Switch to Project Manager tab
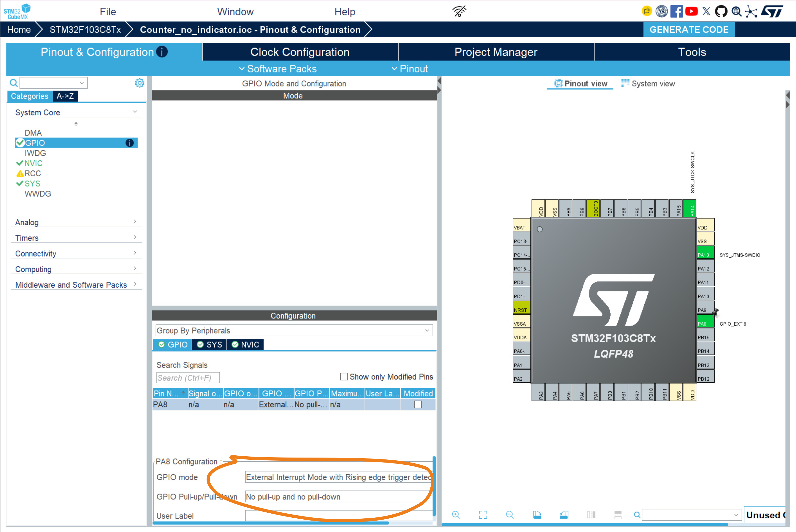The image size is (796, 532). pos(496,52)
